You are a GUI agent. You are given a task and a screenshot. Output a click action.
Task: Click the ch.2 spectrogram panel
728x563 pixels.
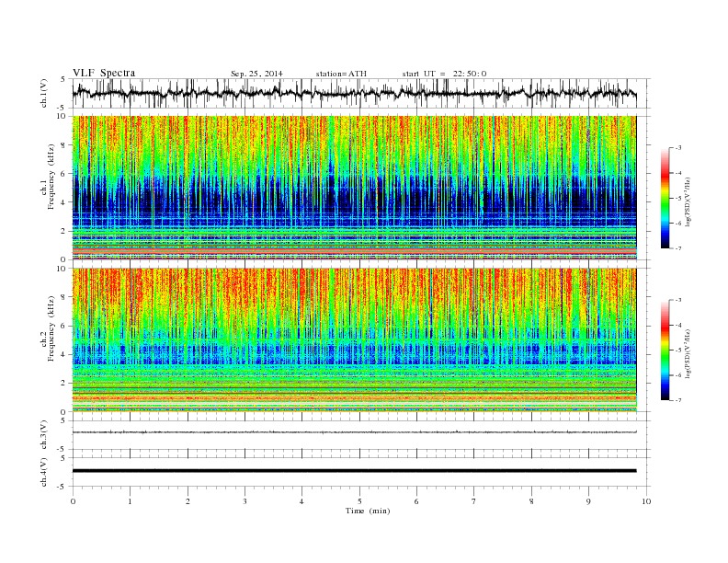(x=354, y=340)
